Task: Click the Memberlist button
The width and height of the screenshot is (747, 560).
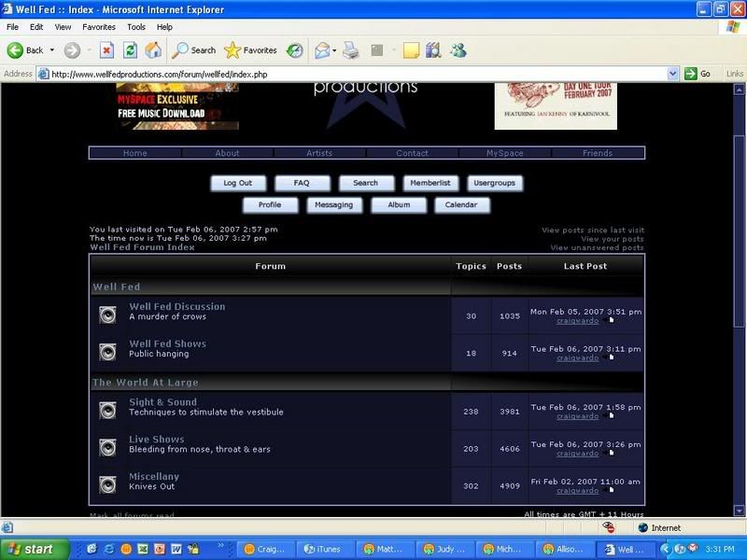Action: pos(430,183)
